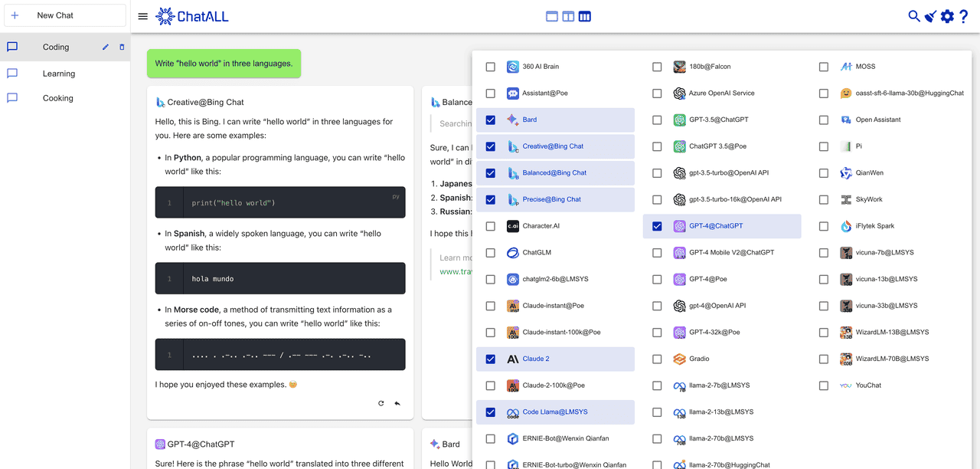Click the reply arrow on the Creative@Bing Chat card
980x469 pixels.
(x=397, y=403)
